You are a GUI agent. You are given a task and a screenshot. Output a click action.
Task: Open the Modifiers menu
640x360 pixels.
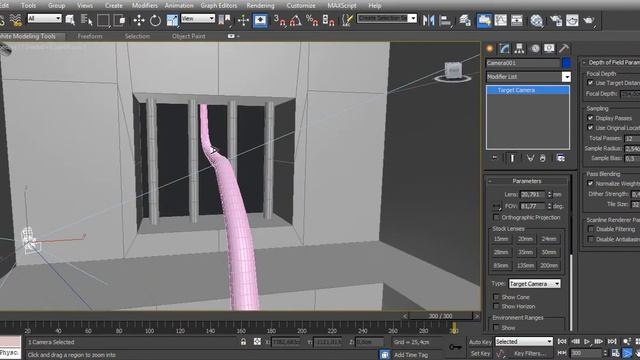(144, 6)
